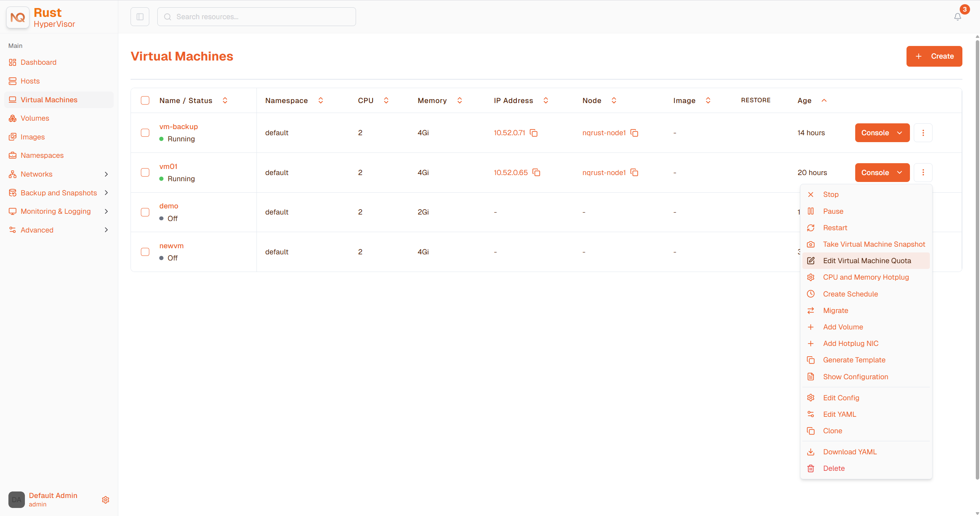Screen dimensions: 980x516
Task: Toggle the select-all VMs checkbox
Action: [x=145, y=100]
